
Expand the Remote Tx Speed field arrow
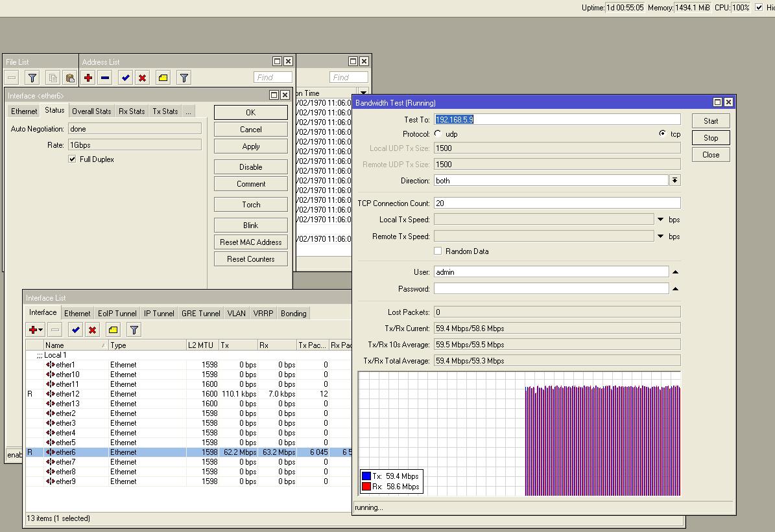(x=660, y=236)
